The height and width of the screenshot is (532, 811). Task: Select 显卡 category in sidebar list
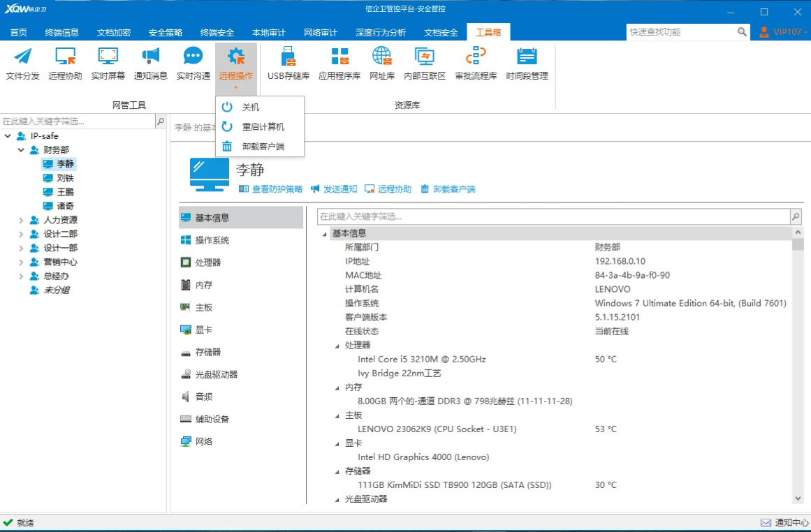[241, 330]
